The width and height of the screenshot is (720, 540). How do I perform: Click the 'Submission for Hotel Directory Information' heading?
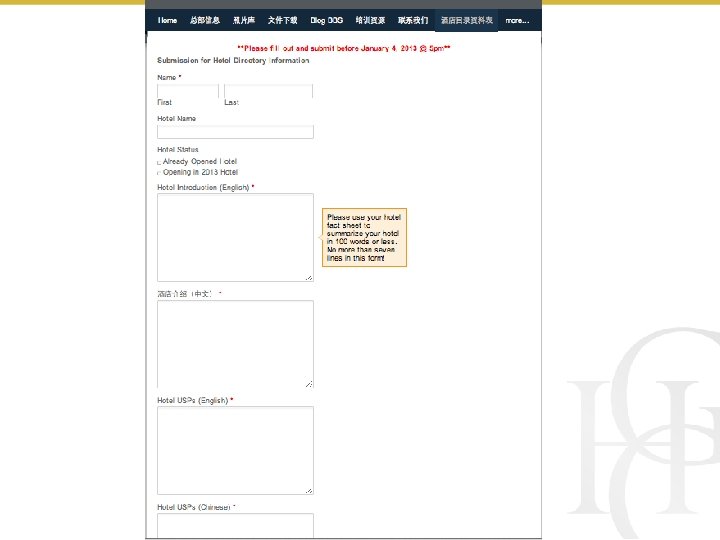pos(233,60)
